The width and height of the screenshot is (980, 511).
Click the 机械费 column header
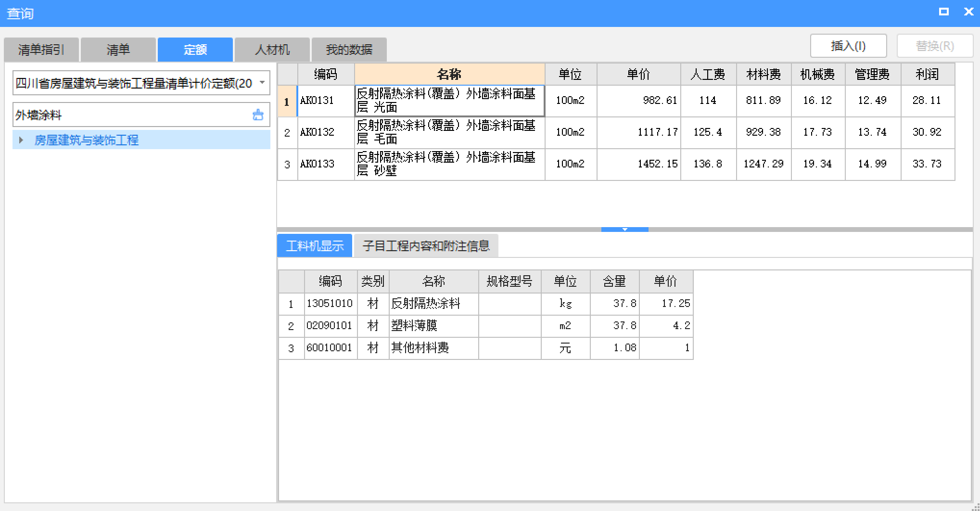pyautogui.click(x=818, y=74)
